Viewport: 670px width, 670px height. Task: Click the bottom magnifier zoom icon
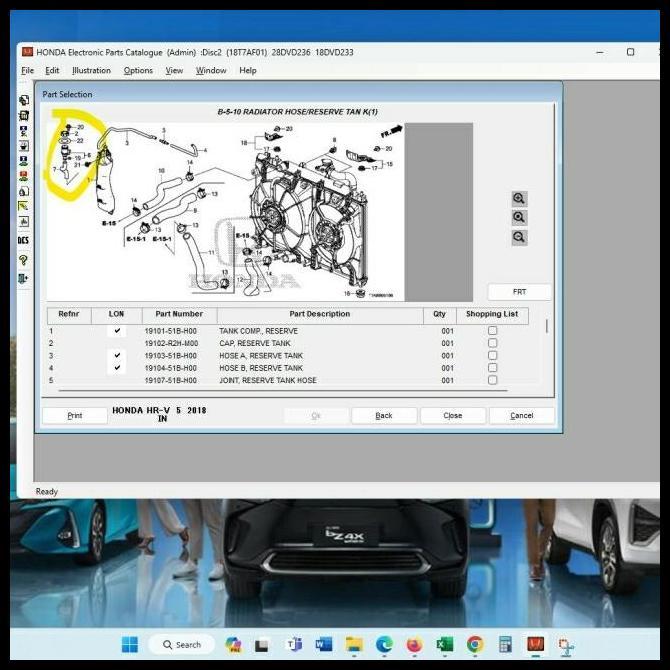[519, 237]
